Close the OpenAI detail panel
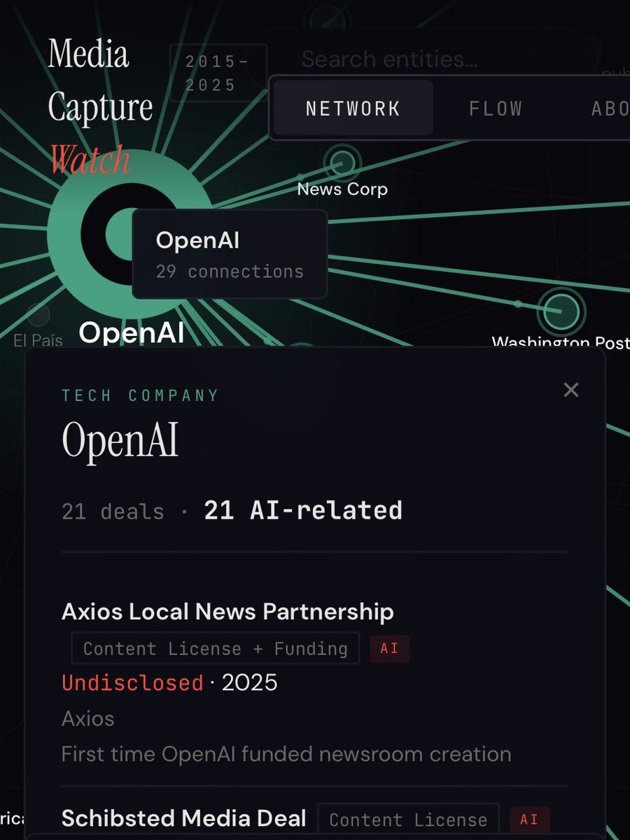This screenshot has height=840, width=630. coord(571,390)
